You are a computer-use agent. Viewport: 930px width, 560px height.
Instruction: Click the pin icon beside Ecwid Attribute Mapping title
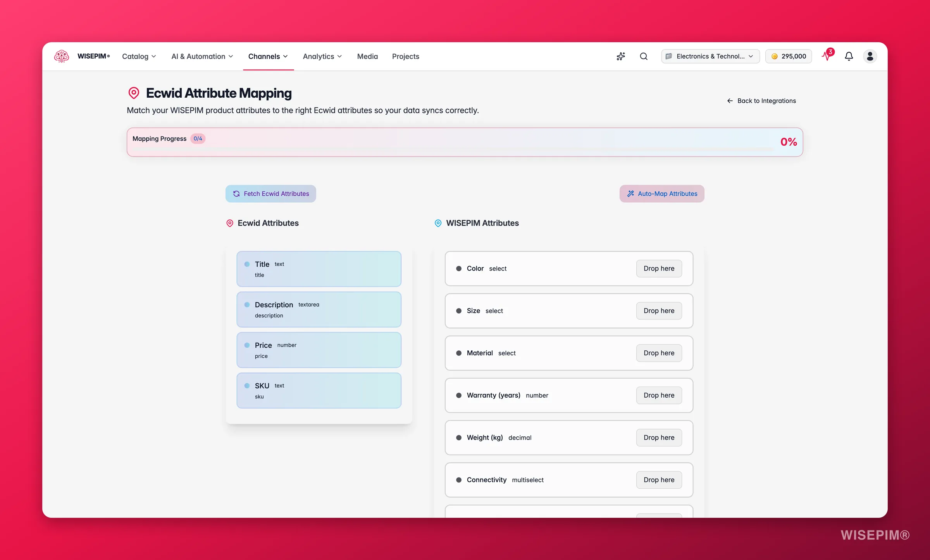pyautogui.click(x=134, y=93)
